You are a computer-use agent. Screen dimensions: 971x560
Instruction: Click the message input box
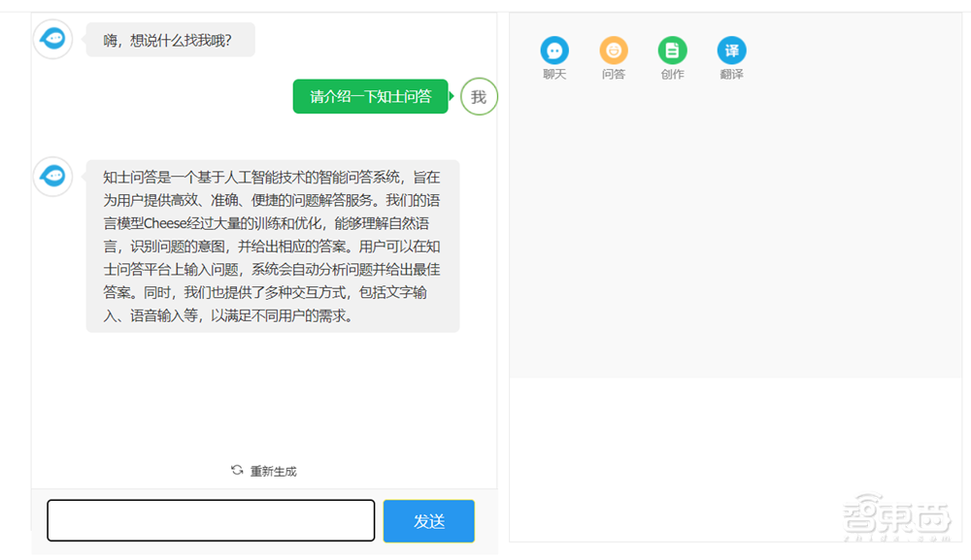[x=210, y=520]
